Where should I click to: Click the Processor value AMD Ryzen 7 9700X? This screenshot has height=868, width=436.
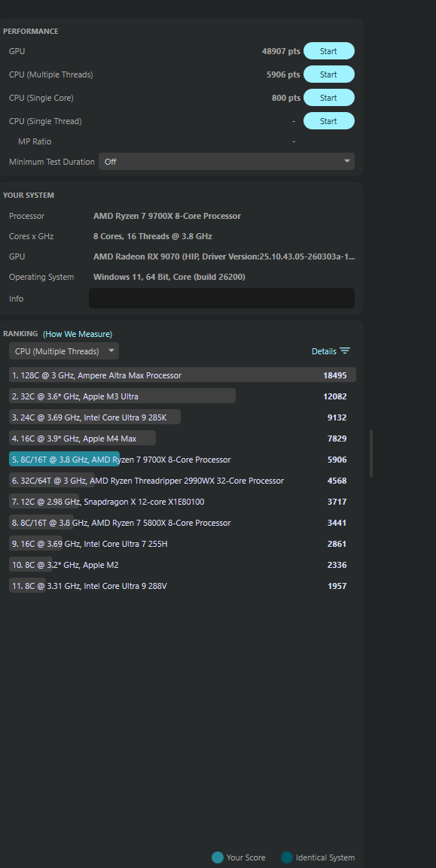(x=166, y=216)
